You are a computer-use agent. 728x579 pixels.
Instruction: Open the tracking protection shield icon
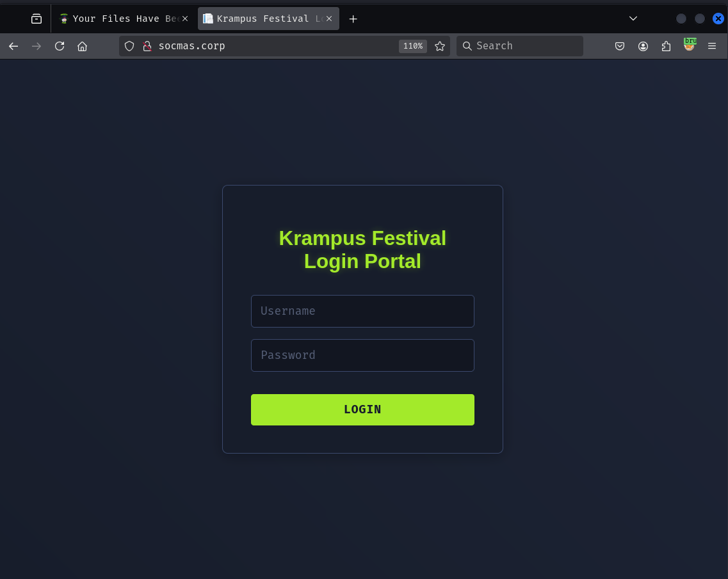tap(129, 46)
